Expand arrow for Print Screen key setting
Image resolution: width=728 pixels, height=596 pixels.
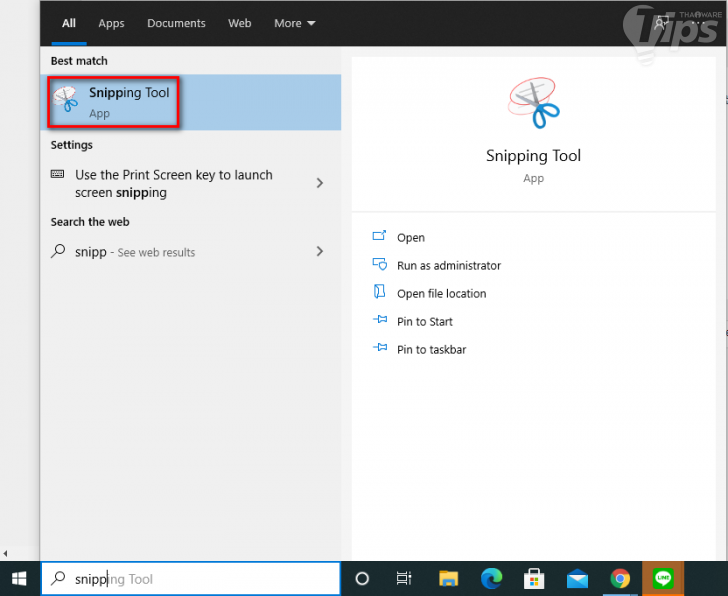click(x=320, y=183)
